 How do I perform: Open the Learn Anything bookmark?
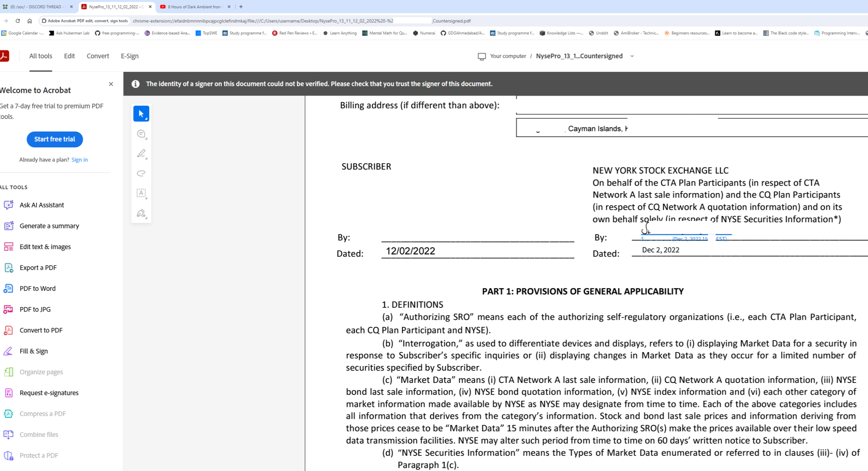click(x=340, y=33)
